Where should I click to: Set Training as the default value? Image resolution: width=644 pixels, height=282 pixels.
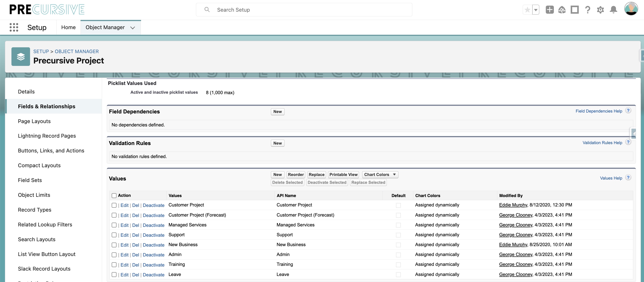(x=398, y=265)
